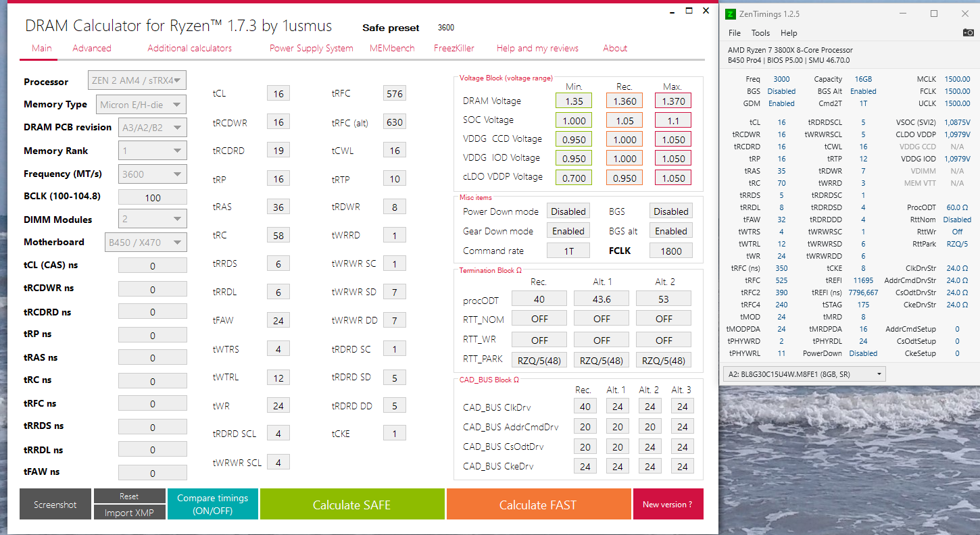980x535 pixels.
Task: Click the Screenshot button
Action: (55, 505)
